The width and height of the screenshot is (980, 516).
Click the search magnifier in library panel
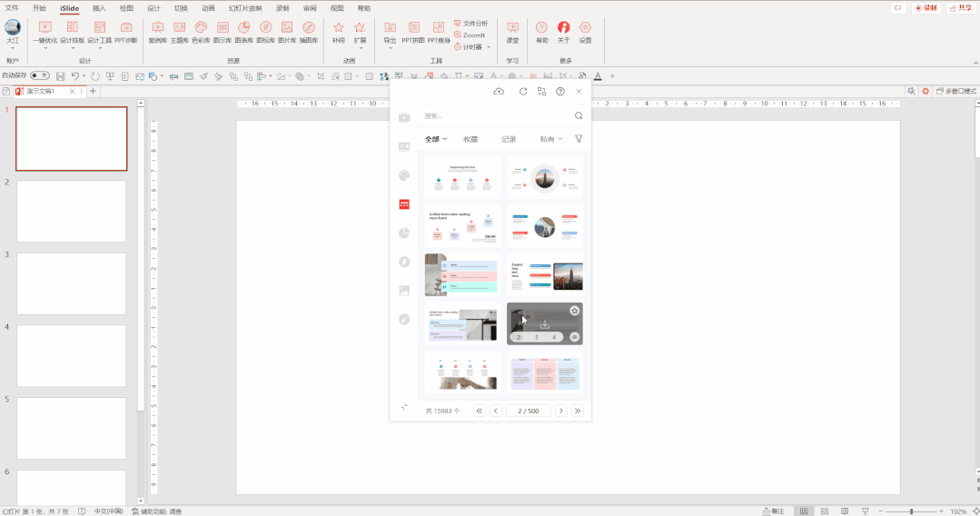coord(579,116)
